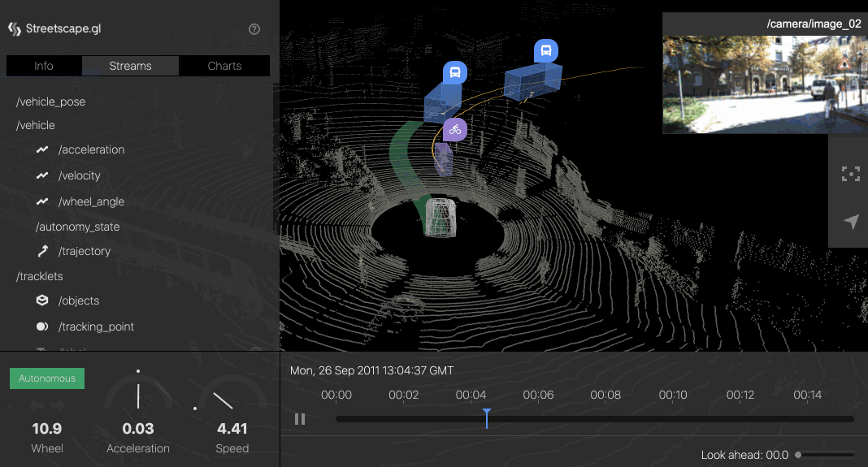Image resolution: width=868 pixels, height=467 pixels.
Task: Click the recenter camera frame icon
Action: (x=850, y=174)
